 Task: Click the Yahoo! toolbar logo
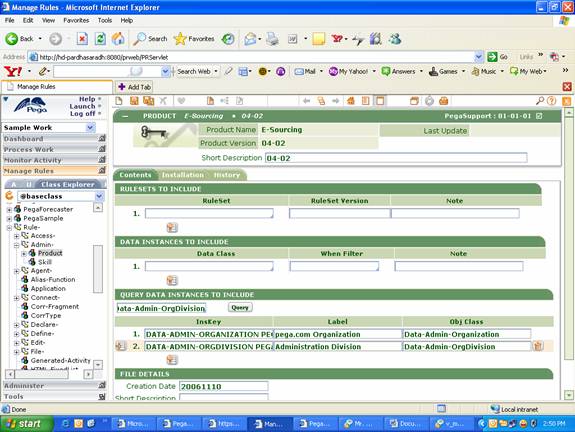(13, 71)
